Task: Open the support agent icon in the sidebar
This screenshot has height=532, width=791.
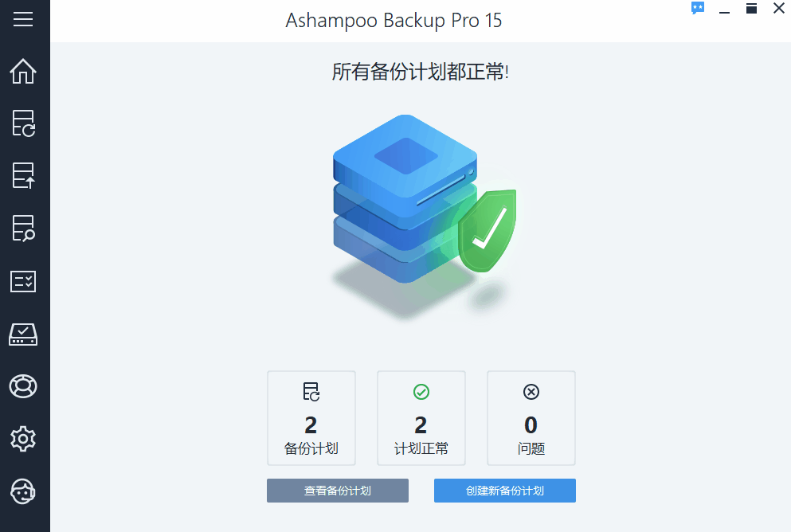Action: (x=23, y=491)
